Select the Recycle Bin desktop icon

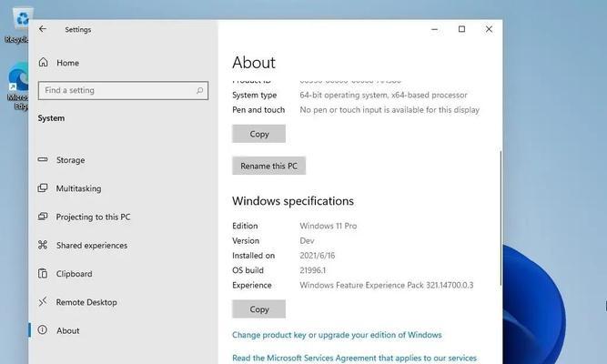pyautogui.click(x=18, y=25)
